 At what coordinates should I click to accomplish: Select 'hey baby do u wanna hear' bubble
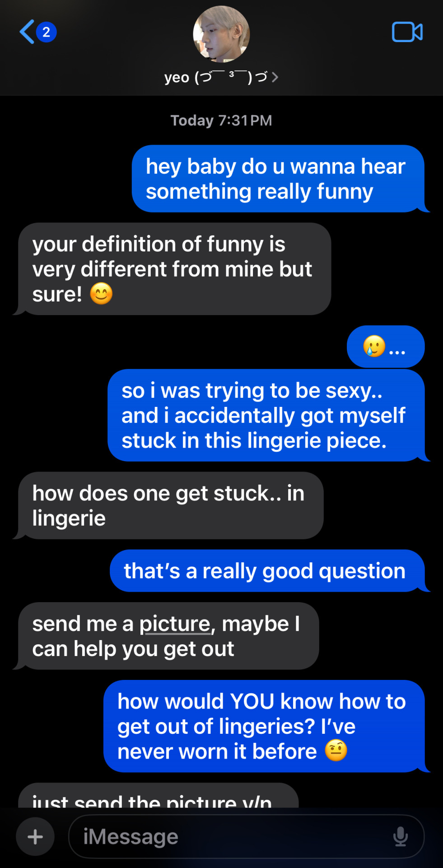pos(278,179)
